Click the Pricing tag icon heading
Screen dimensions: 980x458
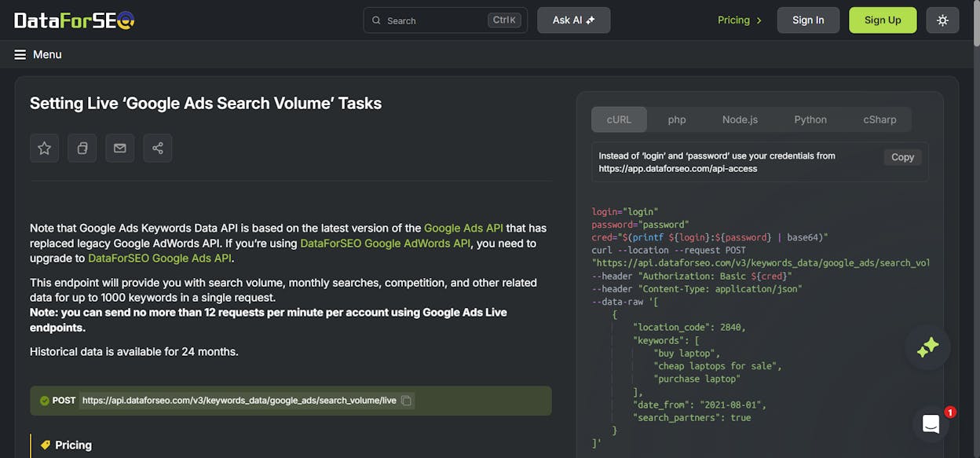[x=46, y=445]
